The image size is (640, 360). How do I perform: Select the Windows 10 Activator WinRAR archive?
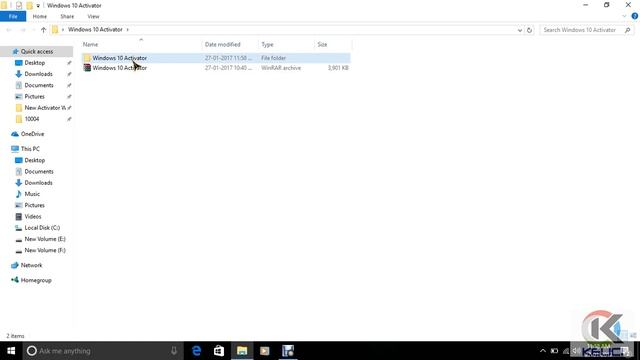point(216,68)
